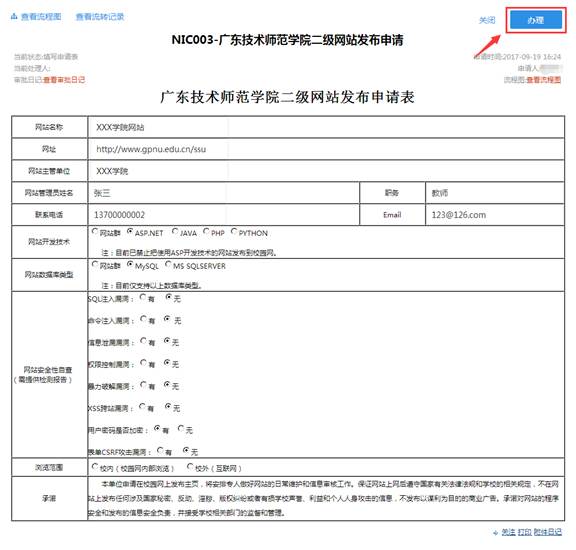Select 有 for SQL注入漏洞

[x=143, y=297]
